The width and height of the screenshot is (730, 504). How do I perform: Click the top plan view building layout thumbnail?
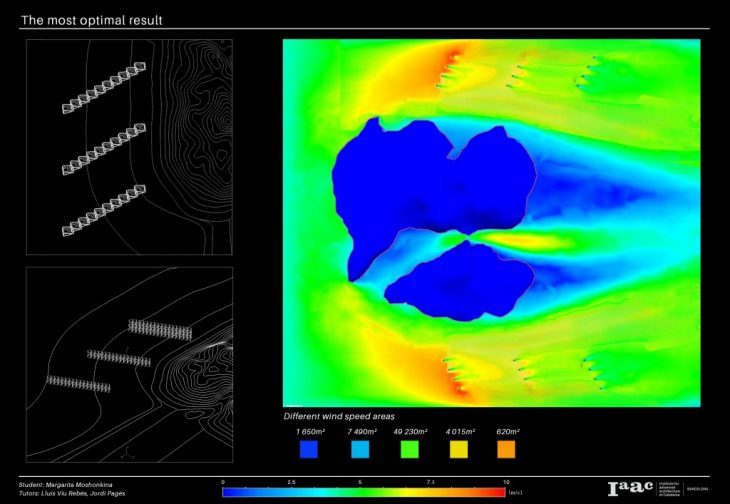point(129,146)
